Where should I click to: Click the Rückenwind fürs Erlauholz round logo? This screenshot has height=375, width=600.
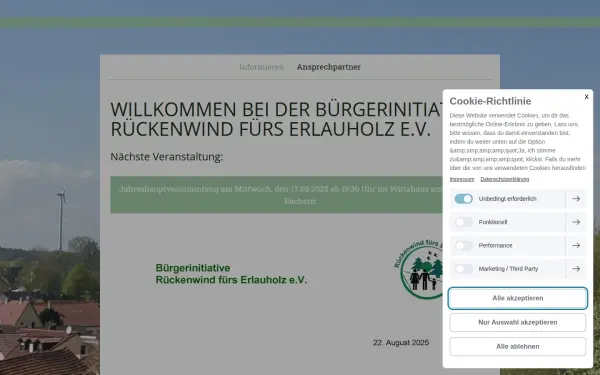[x=419, y=269]
